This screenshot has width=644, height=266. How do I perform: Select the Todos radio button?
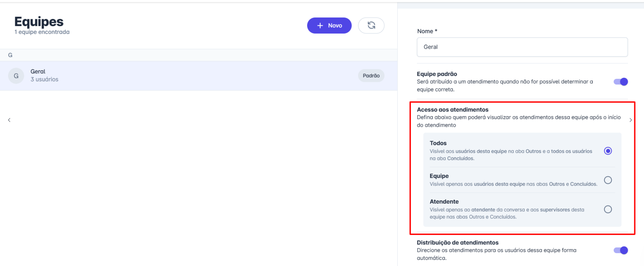click(608, 151)
